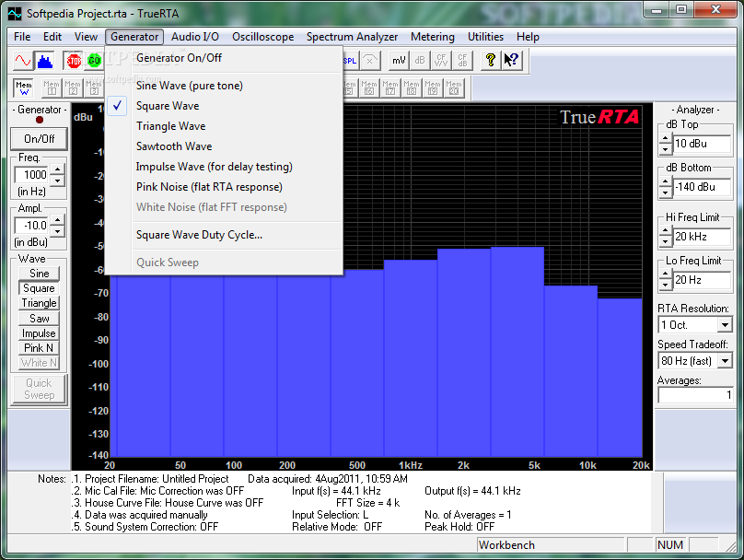Click the Hi Freq Limit value field
Image resolution: width=744 pixels, height=560 pixels.
[703, 237]
